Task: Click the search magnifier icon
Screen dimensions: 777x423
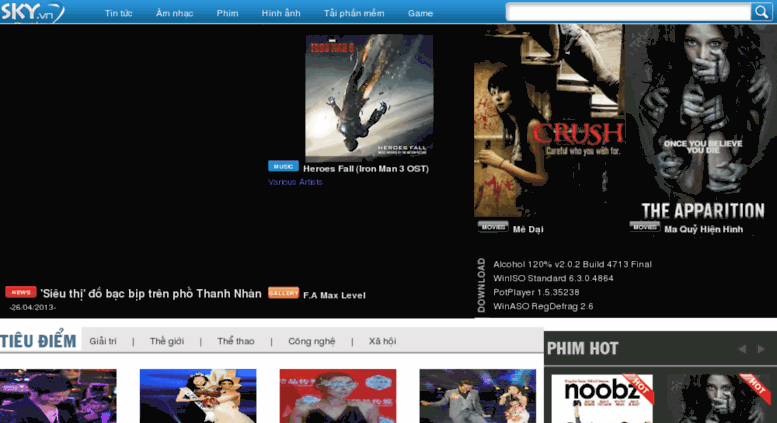Action: 761,12
